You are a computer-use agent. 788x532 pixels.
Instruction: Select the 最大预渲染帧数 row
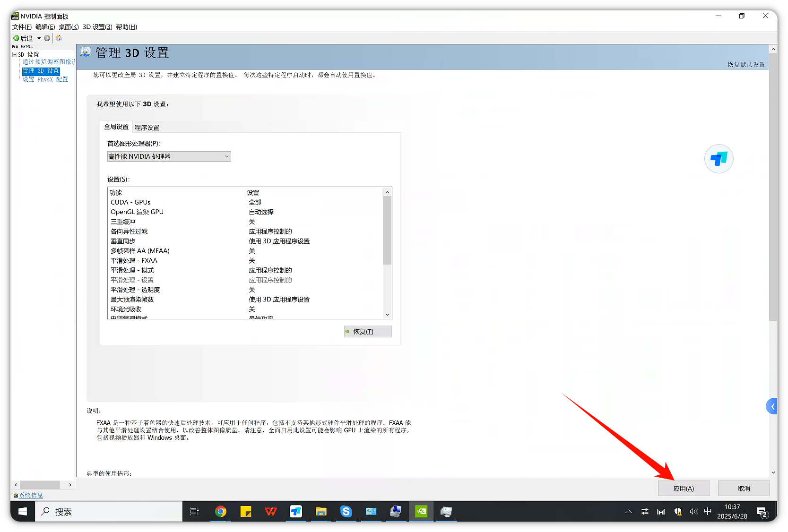pyautogui.click(x=245, y=300)
